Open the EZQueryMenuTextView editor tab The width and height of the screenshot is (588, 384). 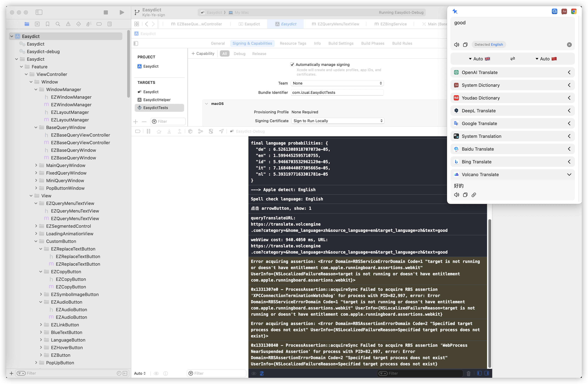pyautogui.click(x=335, y=24)
